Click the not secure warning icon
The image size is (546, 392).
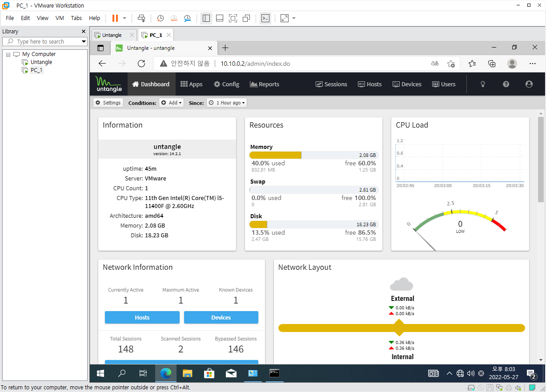(164, 64)
